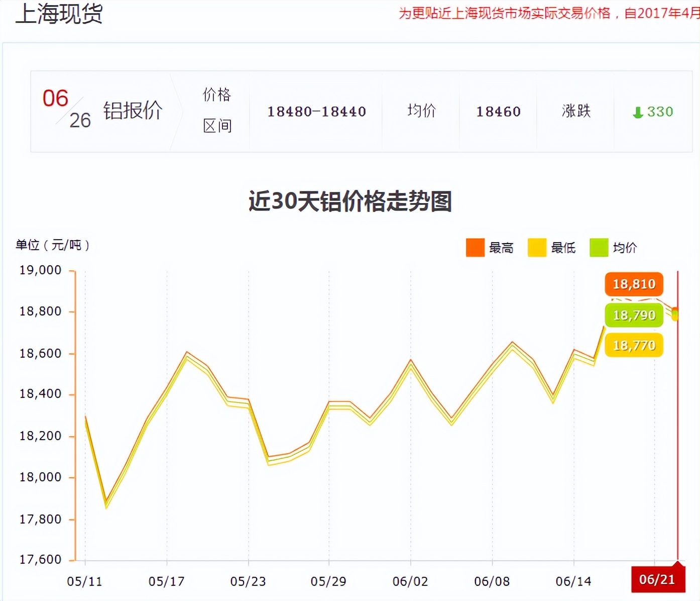Viewport: 700px width, 601px height.
Task: Click the 330 change value
Action: coord(660,112)
